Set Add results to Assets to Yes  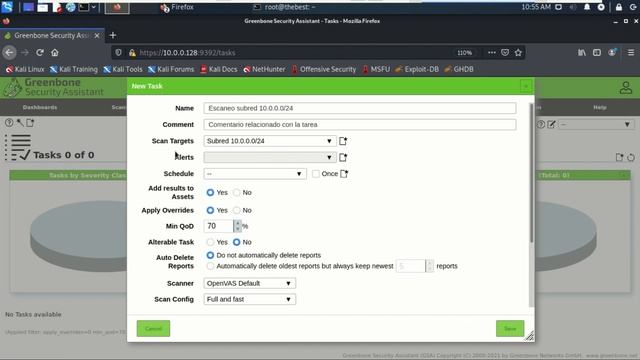tap(210, 192)
